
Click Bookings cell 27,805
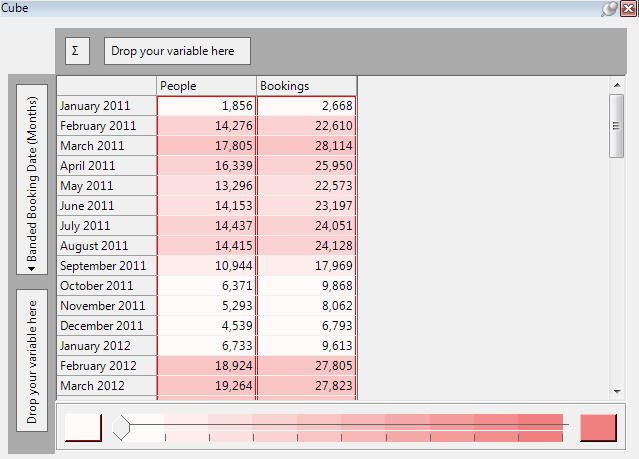click(x=306, y=366)
